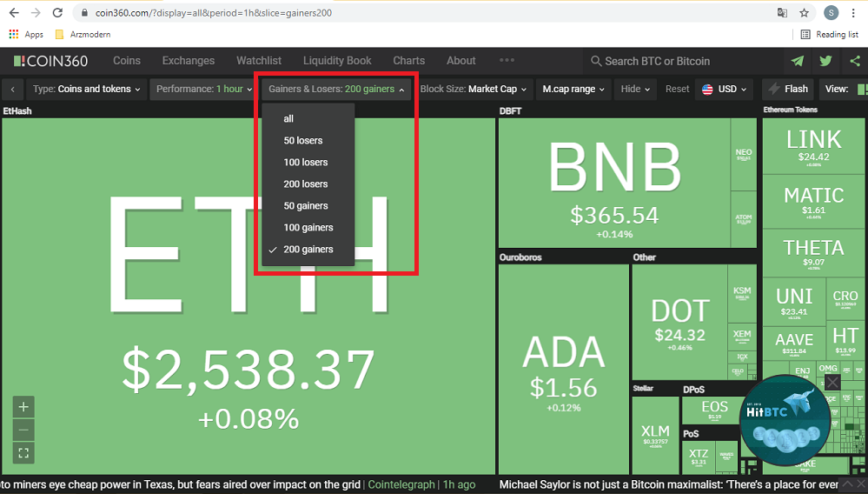
Task: Expand the Hide dropdown
Action: pos(635,90)
